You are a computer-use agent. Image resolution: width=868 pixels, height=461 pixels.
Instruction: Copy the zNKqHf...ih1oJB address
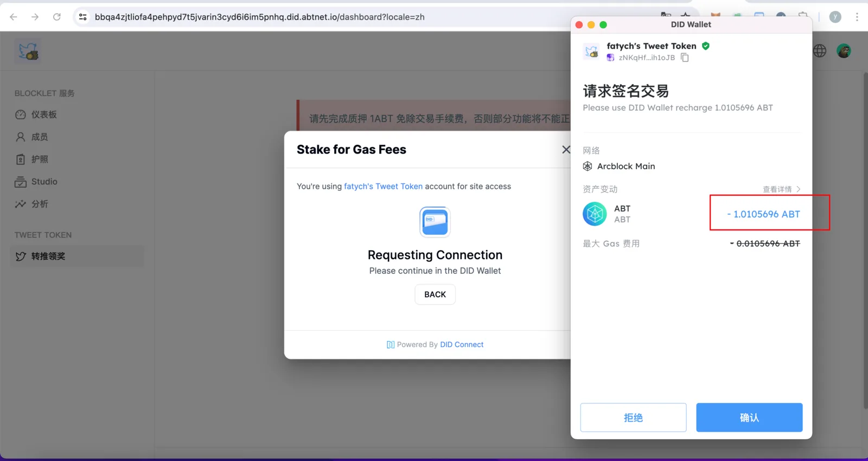tap(685, 57)
